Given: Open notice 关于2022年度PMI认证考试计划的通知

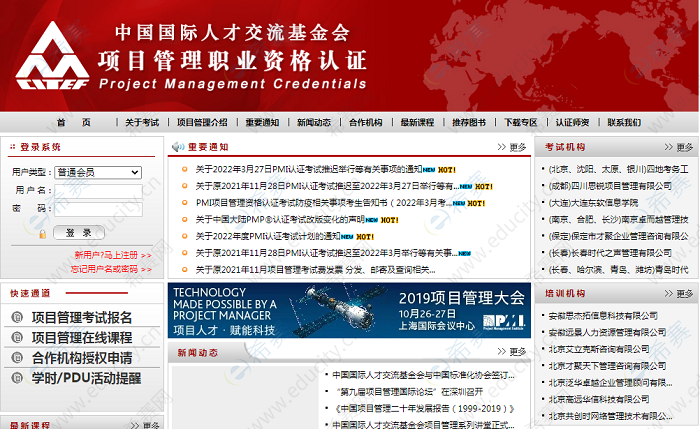Looking at the screenshot, I should coord(268,237).
